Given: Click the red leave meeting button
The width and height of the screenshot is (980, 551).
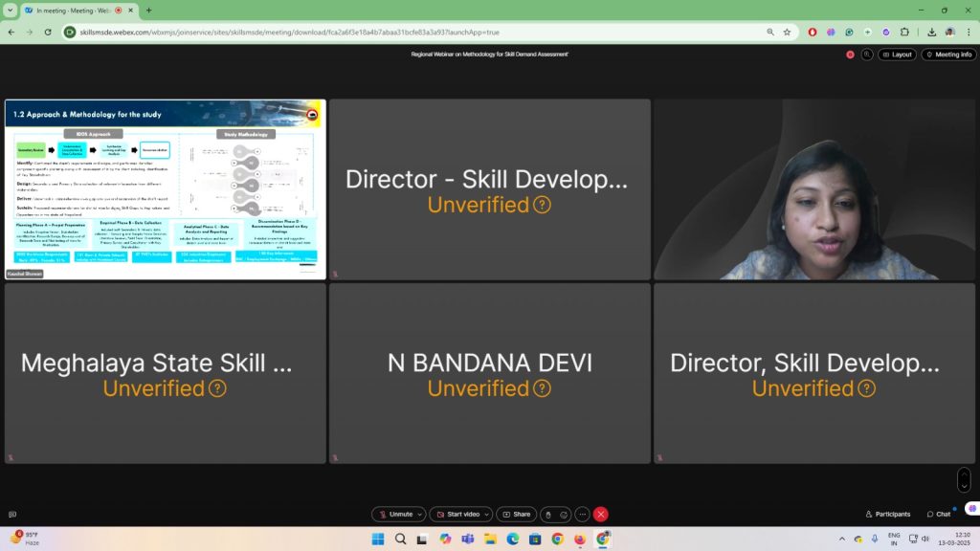Looking at the screenshot, I should 601,514.
